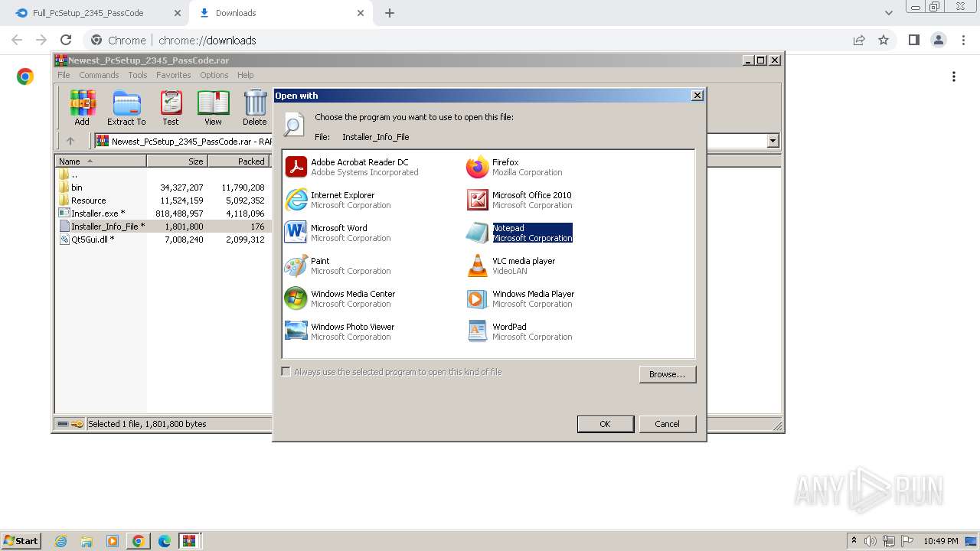Click the OK button
Viewport: 980px width, 551px height.
(605, 424)
